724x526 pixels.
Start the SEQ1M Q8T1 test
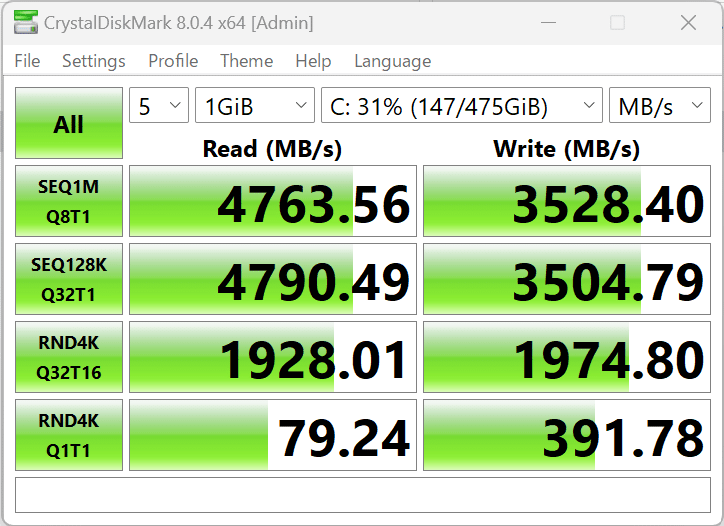point(69,201)
